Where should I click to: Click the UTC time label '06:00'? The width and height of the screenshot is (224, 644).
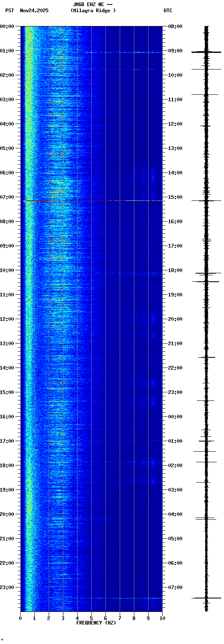[x=175, y=563]
